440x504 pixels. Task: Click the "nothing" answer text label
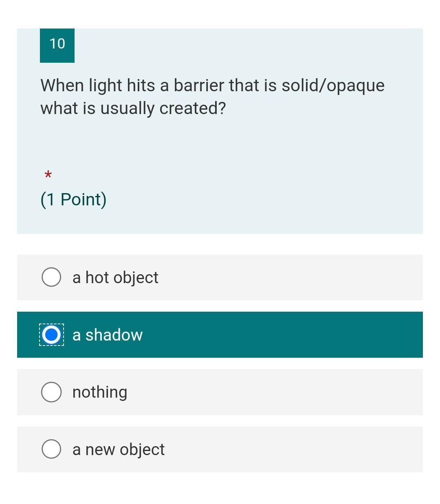tap(100, 392)
